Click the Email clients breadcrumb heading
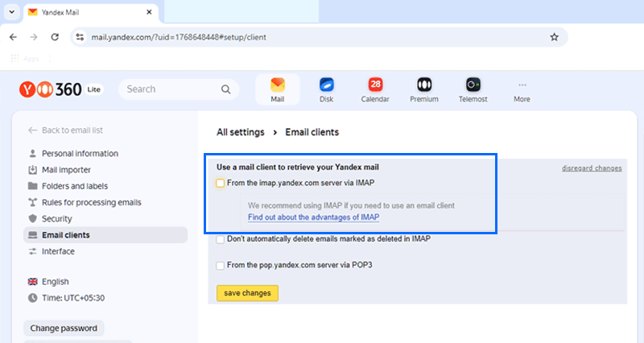 click(312, 132)
